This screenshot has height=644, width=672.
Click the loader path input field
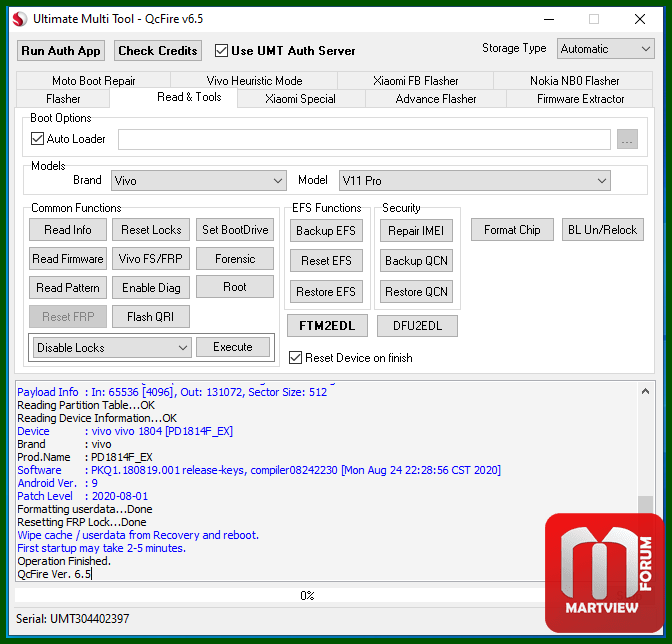364,140
